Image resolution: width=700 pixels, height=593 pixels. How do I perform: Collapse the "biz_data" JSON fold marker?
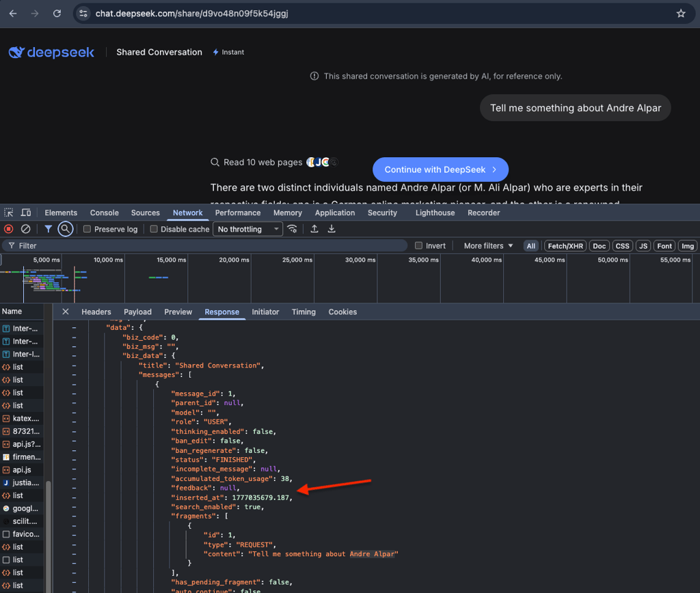point(74,356)
